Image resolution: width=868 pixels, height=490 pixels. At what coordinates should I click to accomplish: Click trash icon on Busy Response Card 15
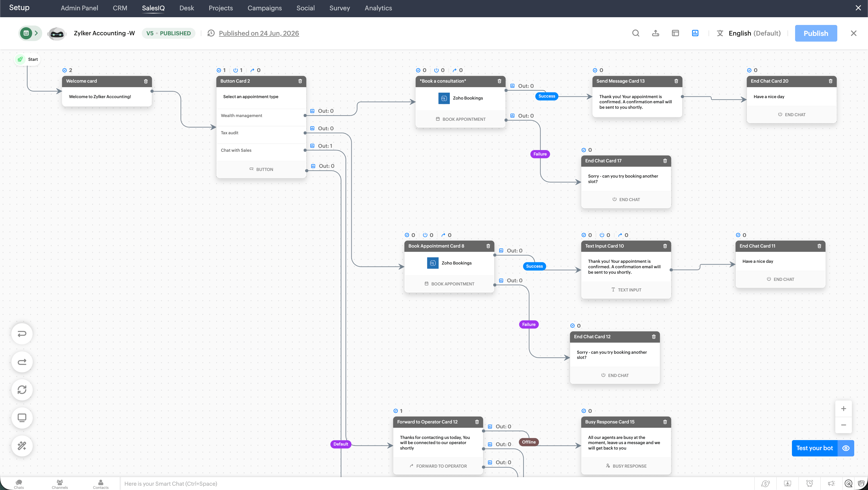[x=665, y=422]
